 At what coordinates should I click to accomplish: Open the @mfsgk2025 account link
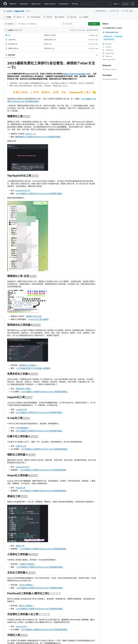click(21, 627)
